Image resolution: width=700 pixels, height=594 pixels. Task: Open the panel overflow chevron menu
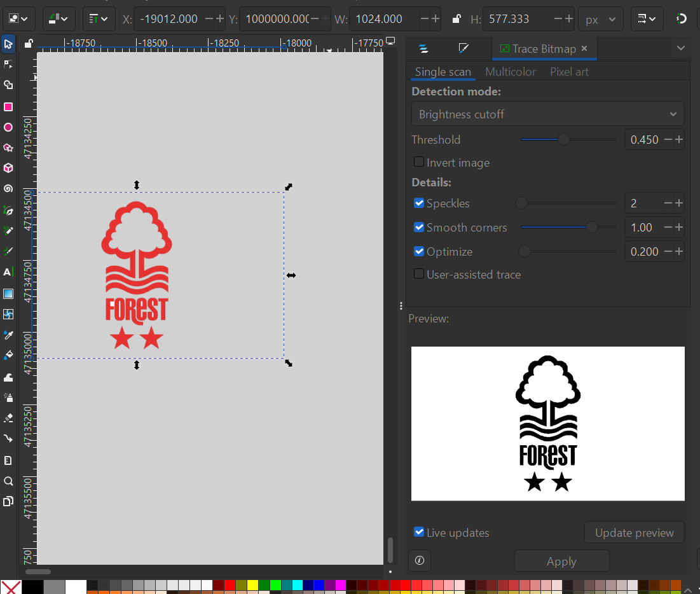tap(681, 48)
